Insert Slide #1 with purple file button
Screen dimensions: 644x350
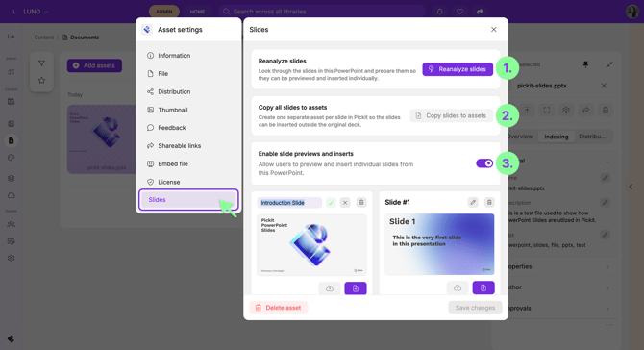pyautogui.click(x=483, y=287)
